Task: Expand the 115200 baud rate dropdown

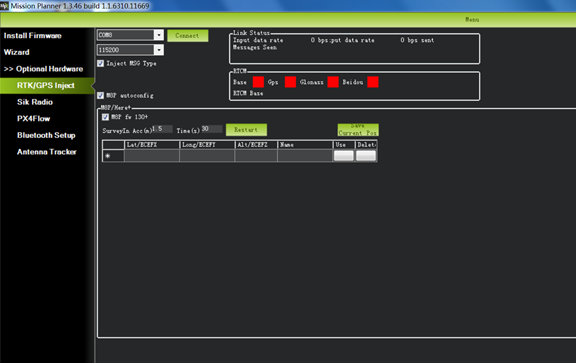Action: click(159, 50)
